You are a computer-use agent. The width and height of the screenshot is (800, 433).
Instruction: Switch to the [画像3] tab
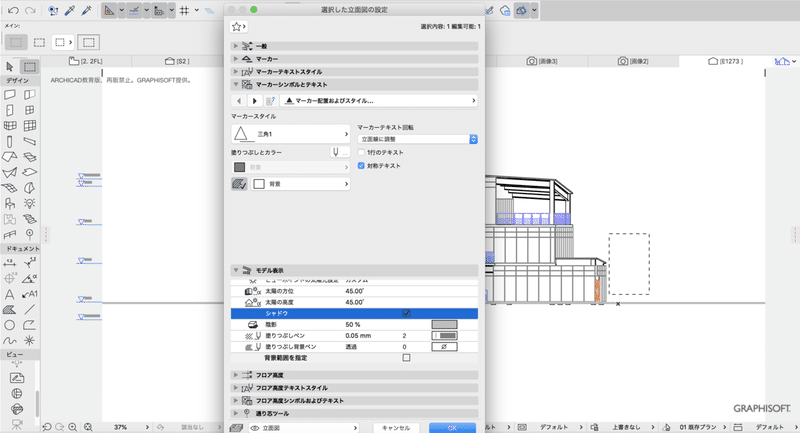click(542, 61)
